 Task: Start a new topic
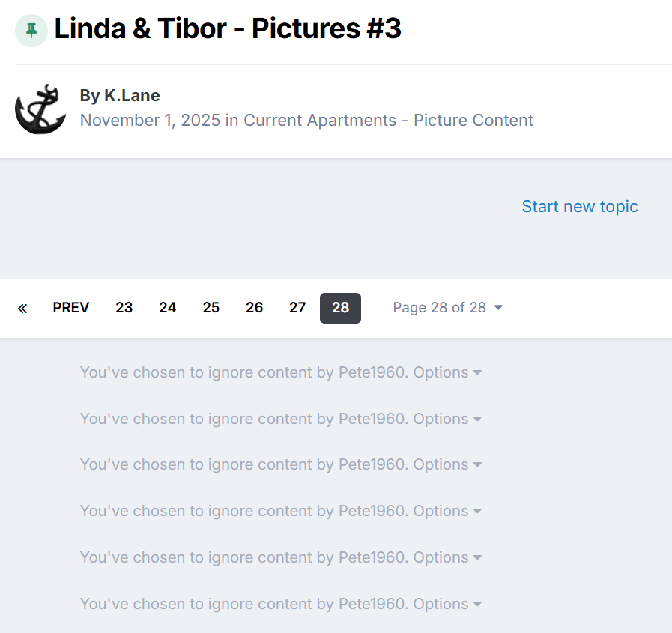pos(580,207)
